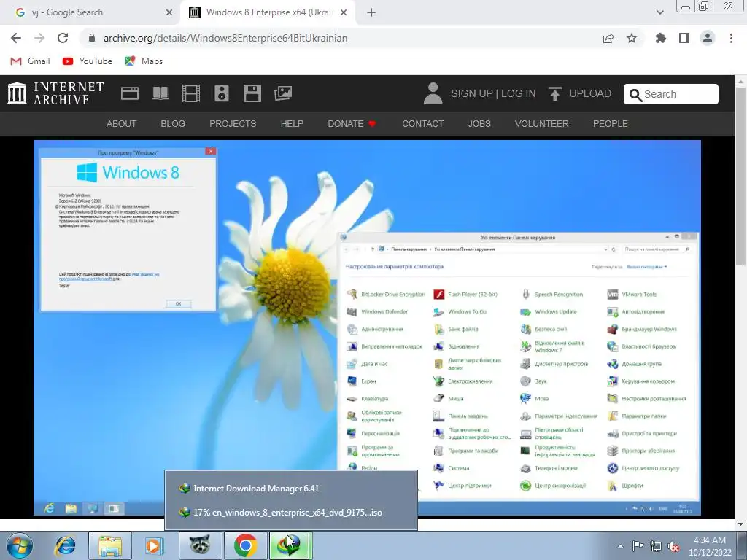Open the Windows Start orb
Viewport: 747px width, 560px height.
[x=19, y=545]
